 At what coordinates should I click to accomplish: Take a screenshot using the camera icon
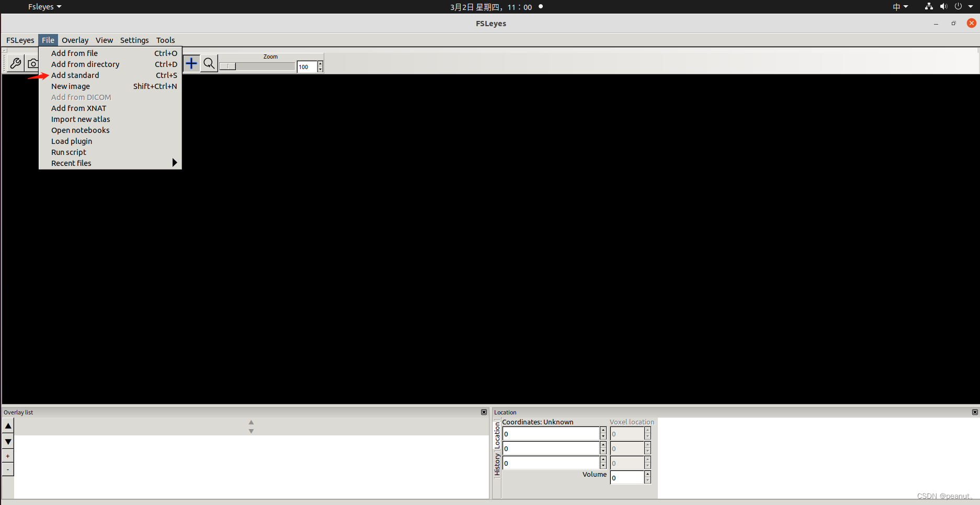tap(33, 63)
